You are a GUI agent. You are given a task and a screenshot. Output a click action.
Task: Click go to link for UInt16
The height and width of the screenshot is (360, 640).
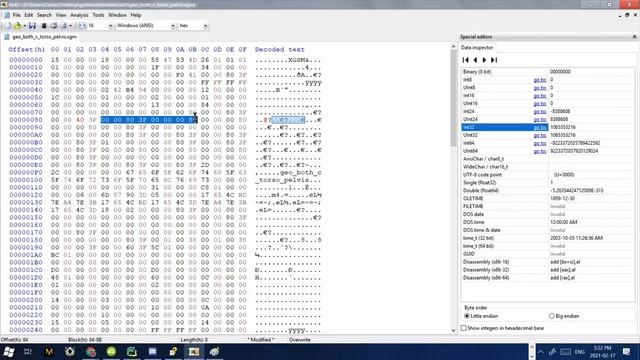pos(540,103)
